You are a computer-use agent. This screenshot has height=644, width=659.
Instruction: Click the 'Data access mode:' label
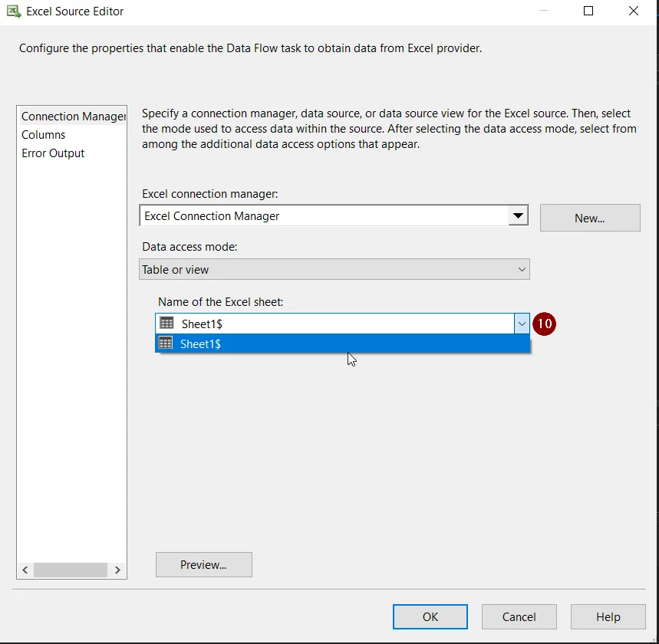(189, 247)
